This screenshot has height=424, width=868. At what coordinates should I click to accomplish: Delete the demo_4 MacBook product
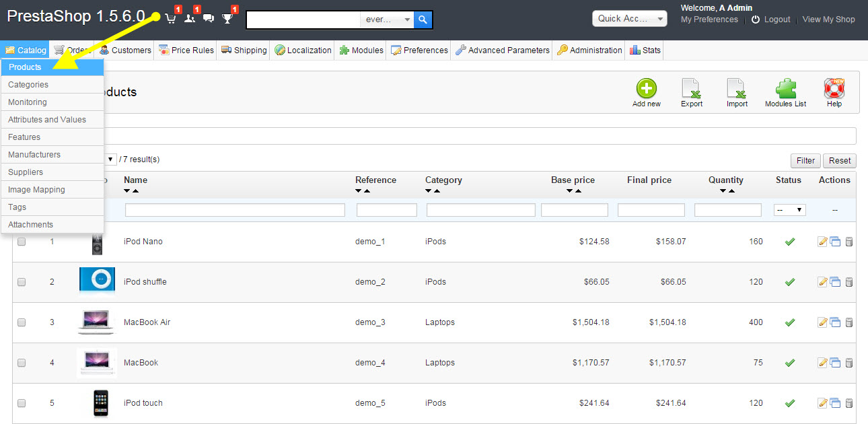pyautogui.click(x=848, y=363)
